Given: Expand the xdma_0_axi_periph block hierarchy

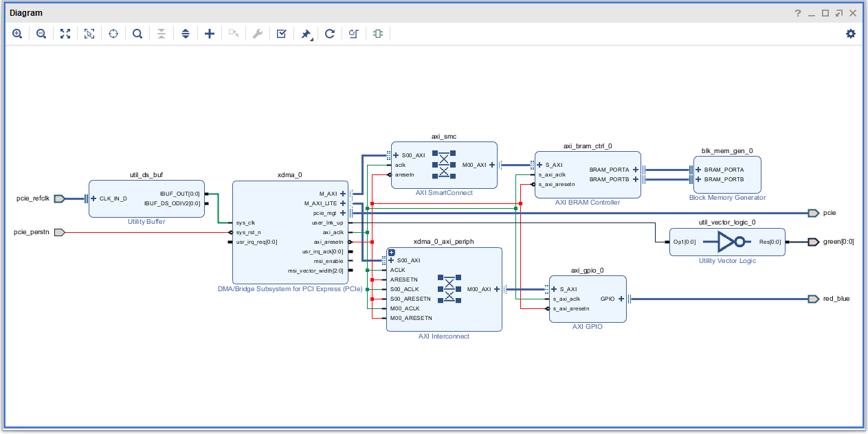Looking at the screenshot, I should 391,252.
